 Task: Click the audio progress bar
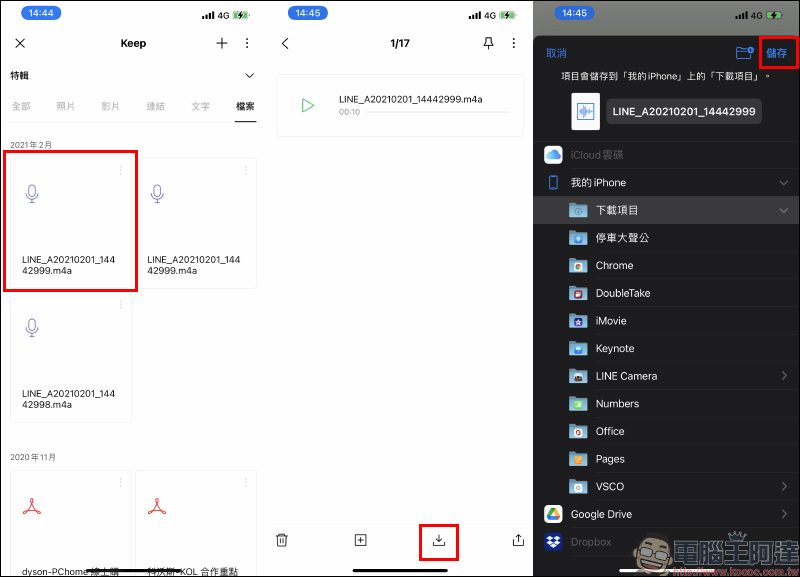tap(437, 112)
